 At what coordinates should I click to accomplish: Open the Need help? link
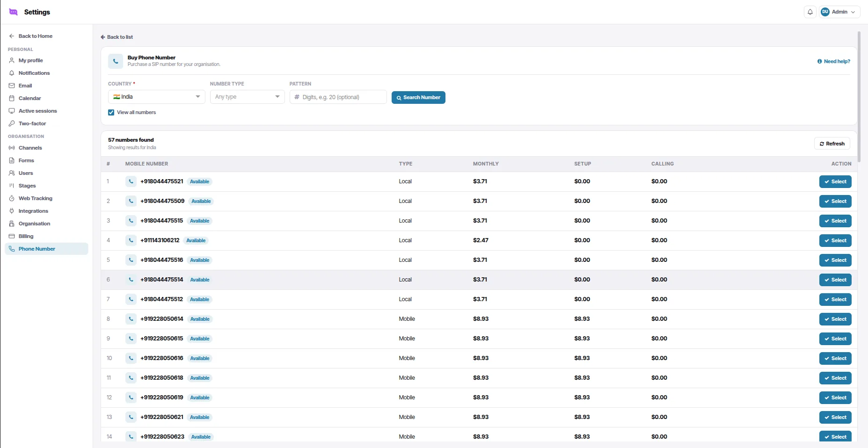(x=833, y=61)
